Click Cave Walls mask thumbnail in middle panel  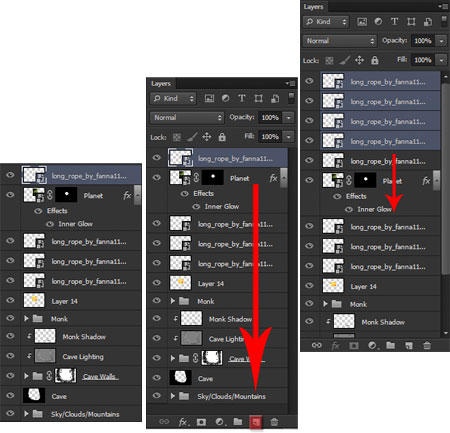(x=212, y=358)
